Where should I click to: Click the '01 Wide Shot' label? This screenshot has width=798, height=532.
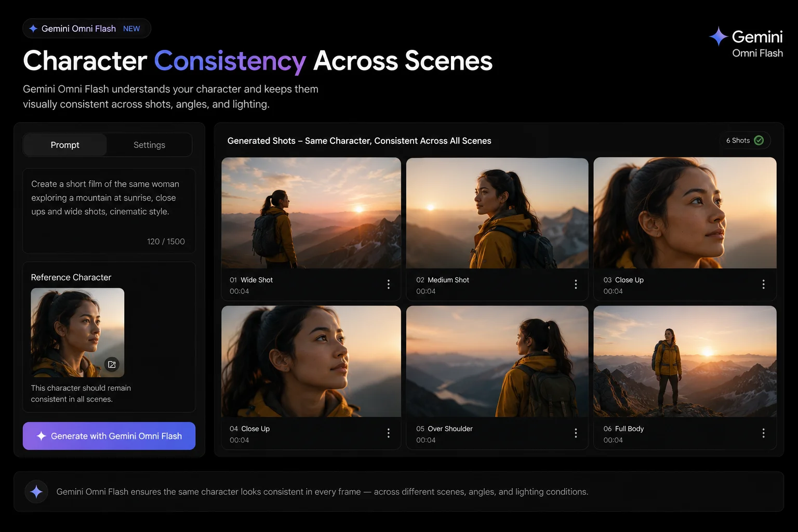pos(251,280)
